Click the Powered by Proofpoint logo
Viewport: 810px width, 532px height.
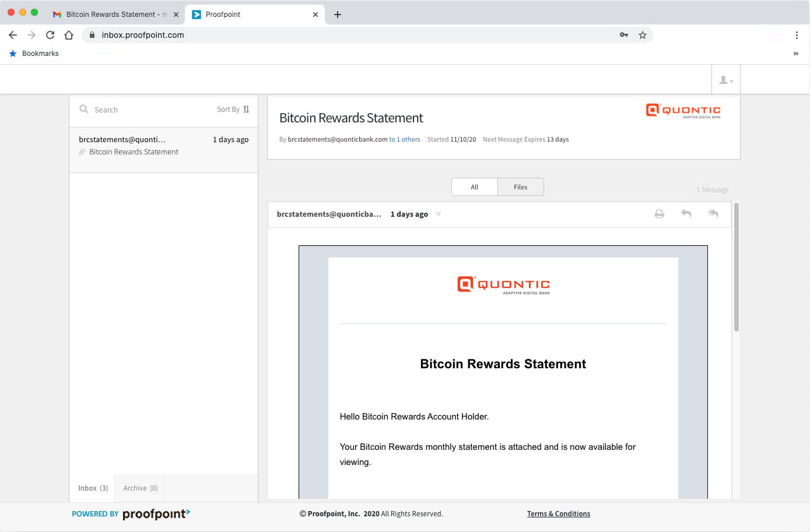pyautogui.click(x=131, y=514)
